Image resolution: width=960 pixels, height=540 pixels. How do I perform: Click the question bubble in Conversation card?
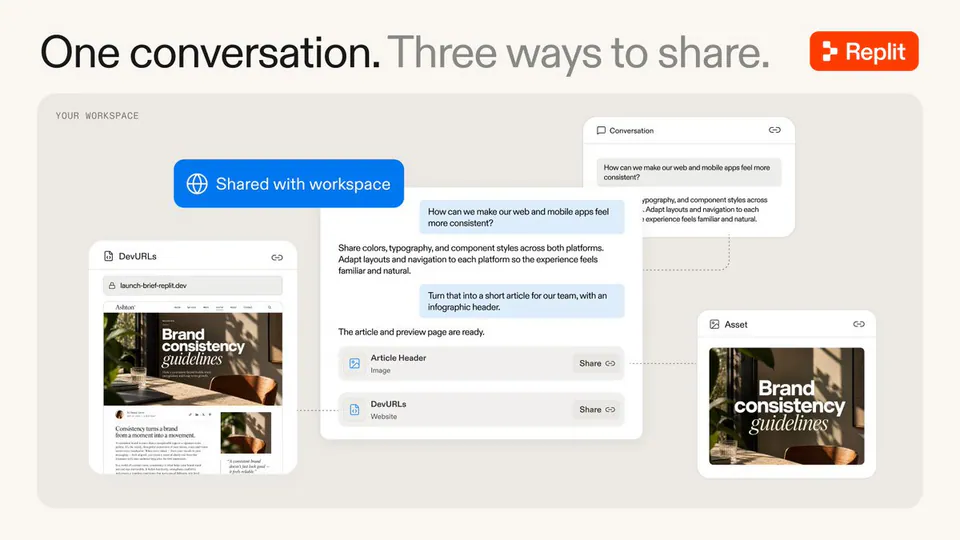pos(689,172)
